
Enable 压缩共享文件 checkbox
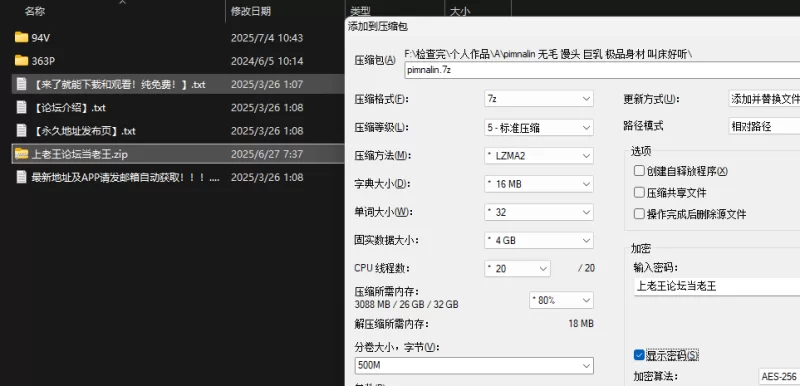[x=639, y=192]
